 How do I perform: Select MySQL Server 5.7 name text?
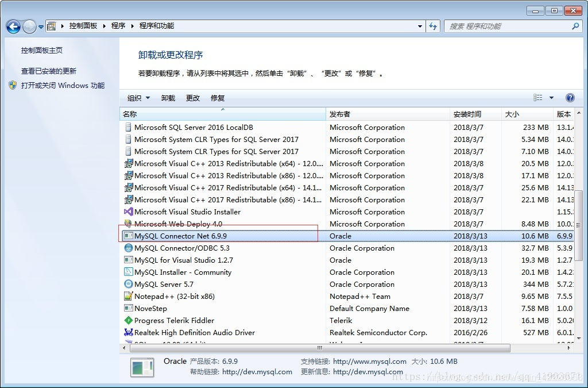(x=164, y=284)
